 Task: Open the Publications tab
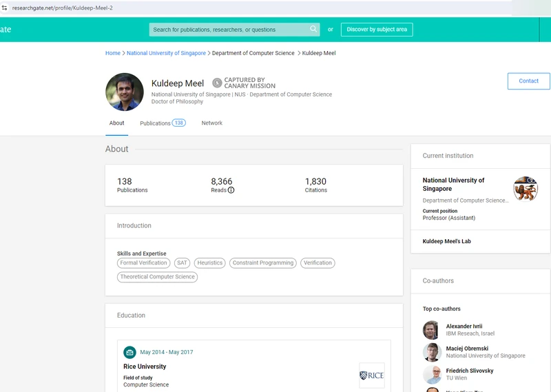[x=163, y=123]
